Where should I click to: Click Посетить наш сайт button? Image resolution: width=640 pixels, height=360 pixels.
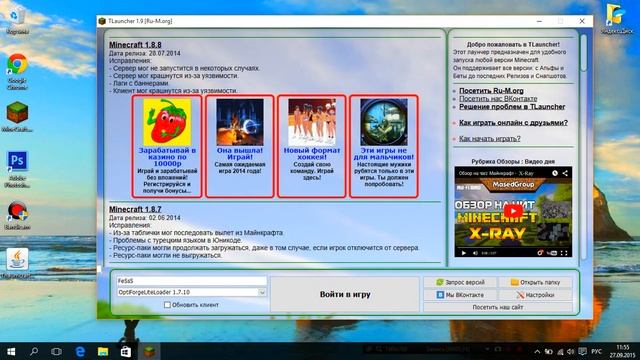(498, 307)
